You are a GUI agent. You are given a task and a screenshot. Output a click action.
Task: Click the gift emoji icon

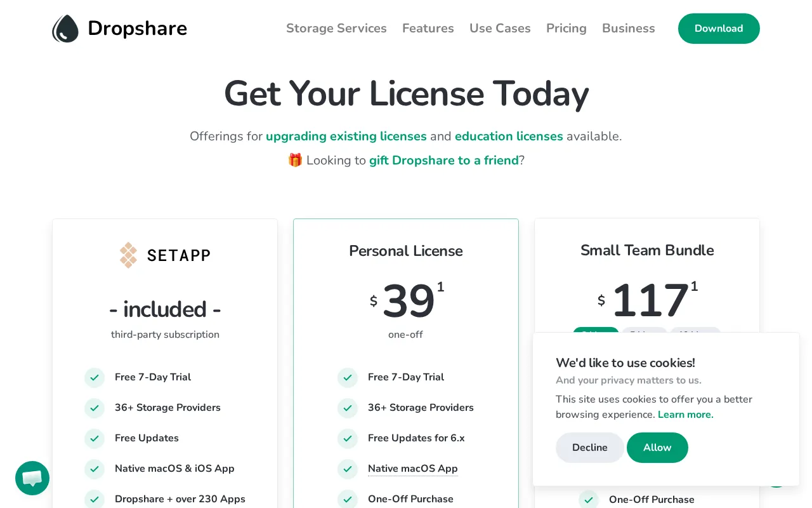pos(295,160)
